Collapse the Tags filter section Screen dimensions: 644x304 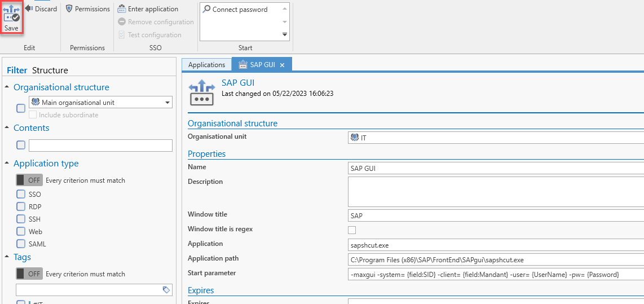click(7, 257)
